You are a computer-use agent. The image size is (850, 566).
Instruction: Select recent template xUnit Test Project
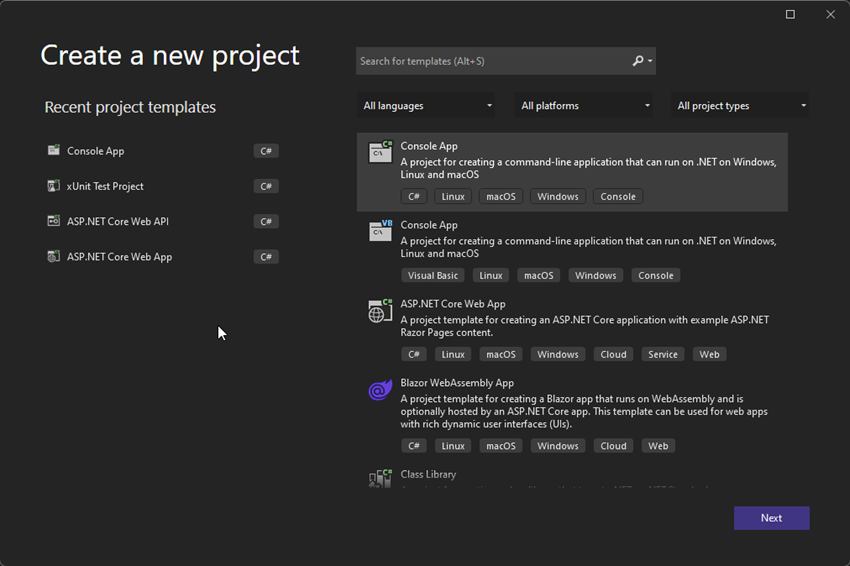[x=105, y=186]
